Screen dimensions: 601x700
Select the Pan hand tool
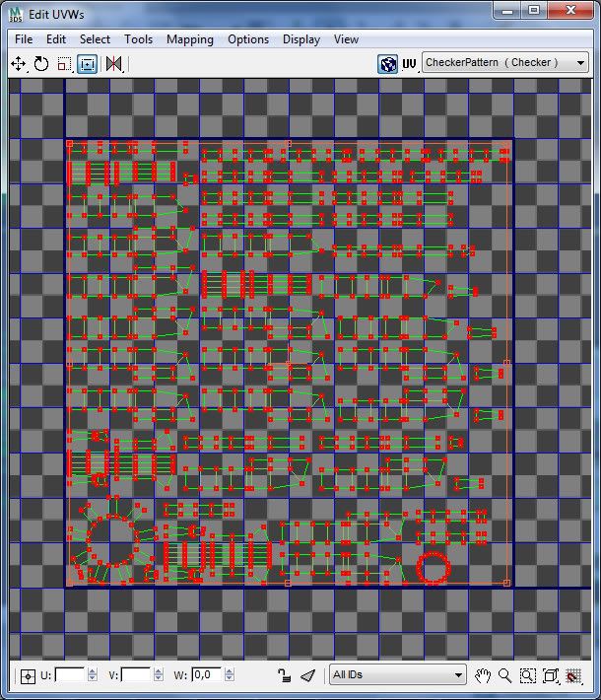483,676
